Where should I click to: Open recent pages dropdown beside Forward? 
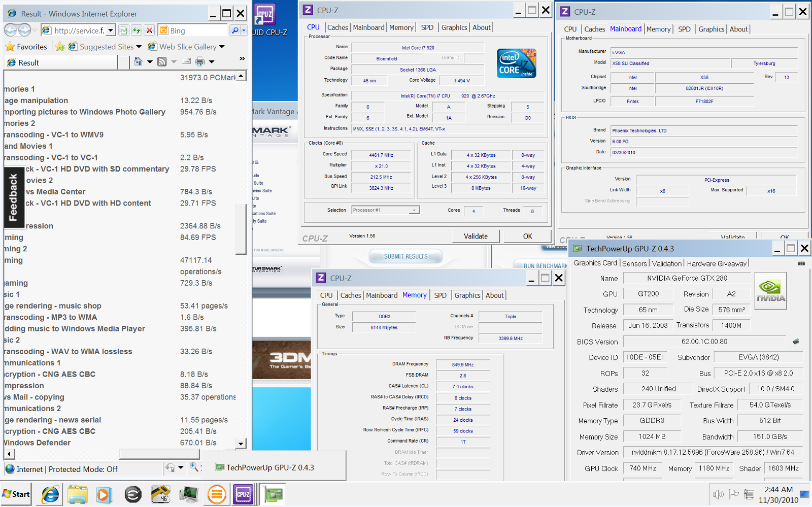[35, 30]
